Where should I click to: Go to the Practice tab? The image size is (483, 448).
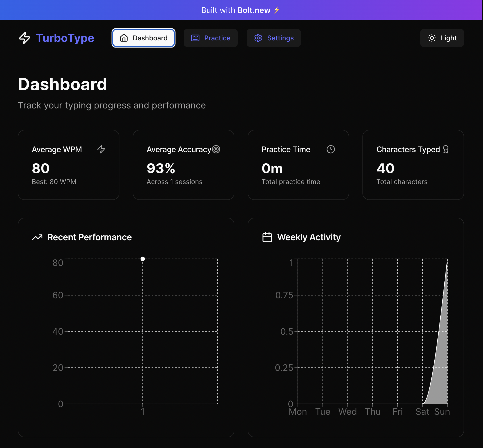coord(210,38)
